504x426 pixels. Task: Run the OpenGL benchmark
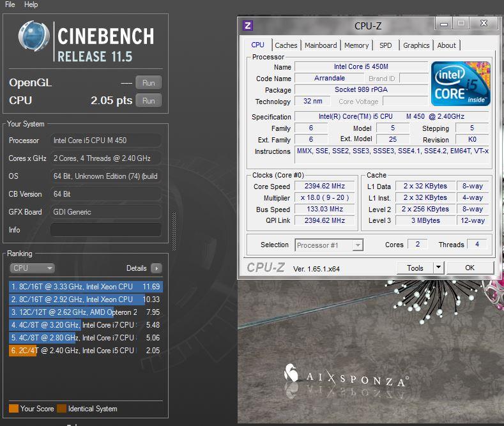[x=148, y=83]
